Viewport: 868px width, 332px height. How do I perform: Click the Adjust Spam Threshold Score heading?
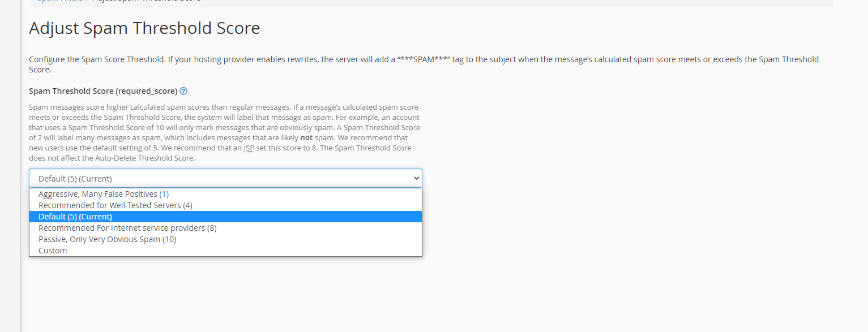point(144,28)
